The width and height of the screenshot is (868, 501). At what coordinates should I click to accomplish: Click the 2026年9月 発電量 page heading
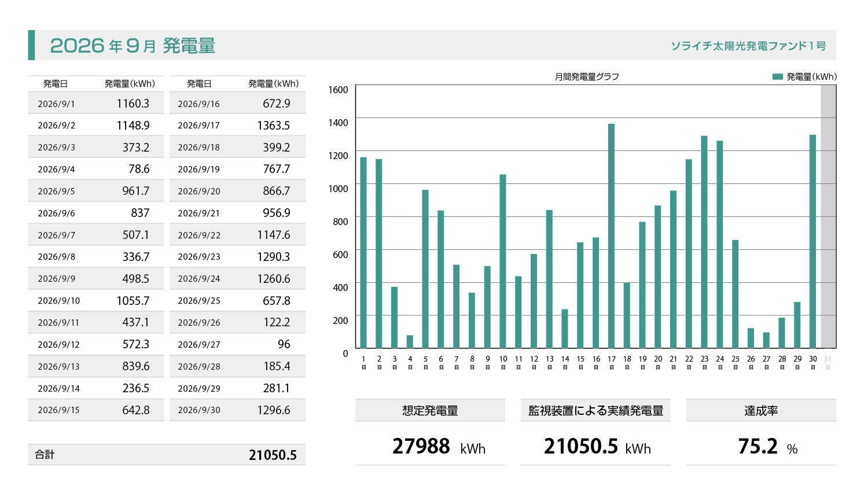[x=133, y=46]
